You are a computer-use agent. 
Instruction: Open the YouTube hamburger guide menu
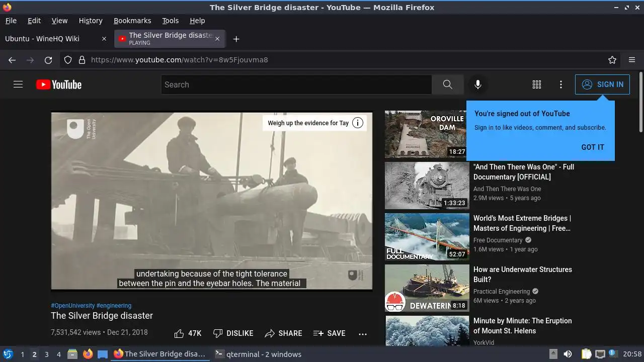pyautogui.click(x=18, y=84)
